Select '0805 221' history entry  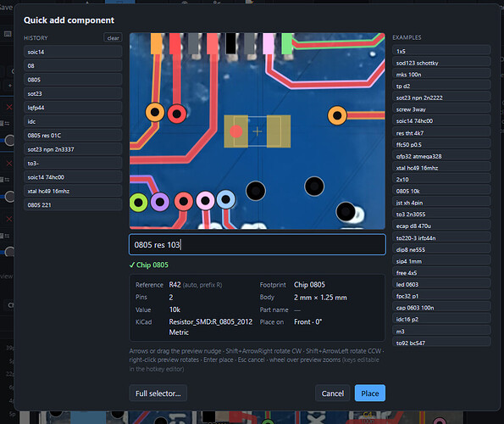[73, 205]
